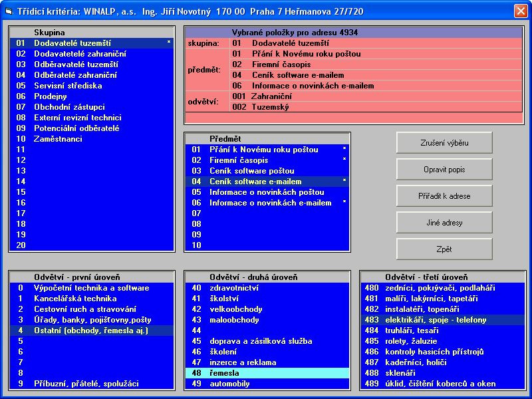Select third-level 486 kontroly hasicích přístrojů
532x399 pixels.
click(443, 352)
